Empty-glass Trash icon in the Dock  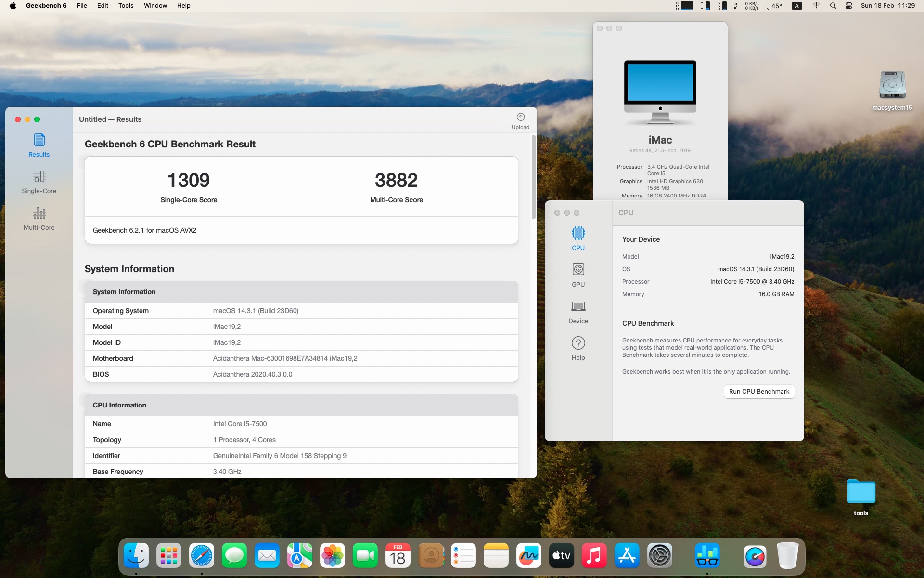(x=788, y=555)
